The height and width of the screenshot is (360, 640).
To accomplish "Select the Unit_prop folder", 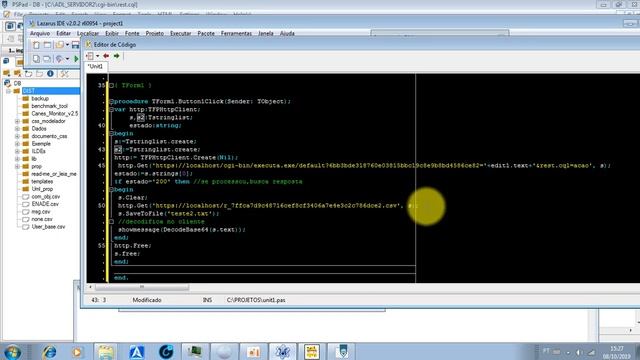I will [x=42, y=189].
